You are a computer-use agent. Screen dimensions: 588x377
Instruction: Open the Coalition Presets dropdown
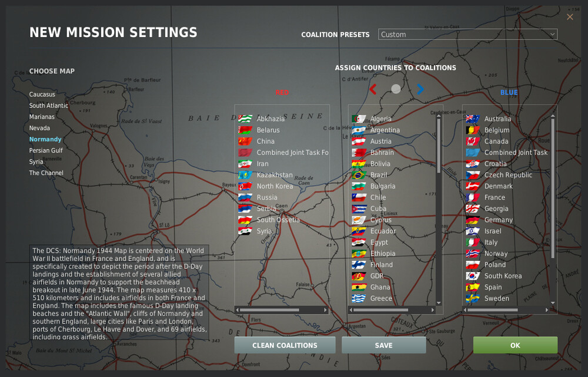(467, 35)
